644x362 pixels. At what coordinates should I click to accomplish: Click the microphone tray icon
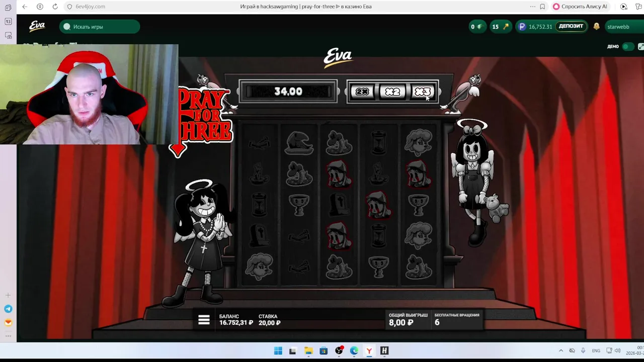583,350
